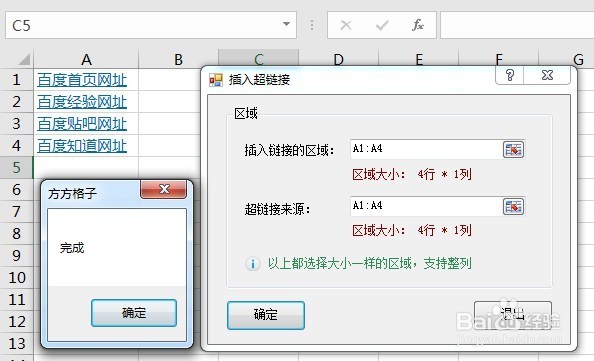This screenshot has width=594, height=361.
Task: Click the formula bar input area
Action: pyautogui.click(x=517, y=25)
